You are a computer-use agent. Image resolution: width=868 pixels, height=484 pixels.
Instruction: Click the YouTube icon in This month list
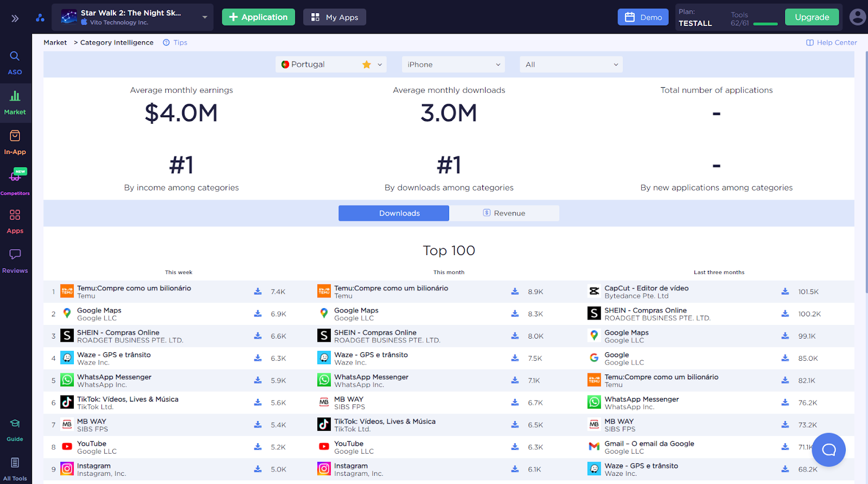324,447
